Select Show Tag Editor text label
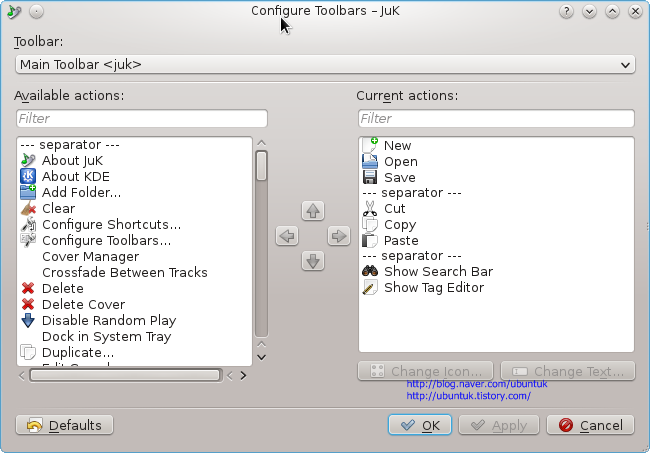 point(434,288)
